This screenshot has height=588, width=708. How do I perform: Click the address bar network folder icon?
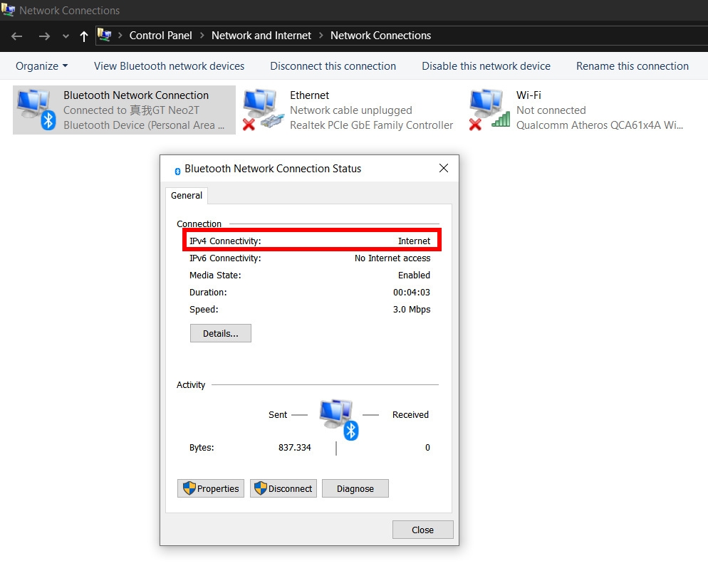click(104, 35)
